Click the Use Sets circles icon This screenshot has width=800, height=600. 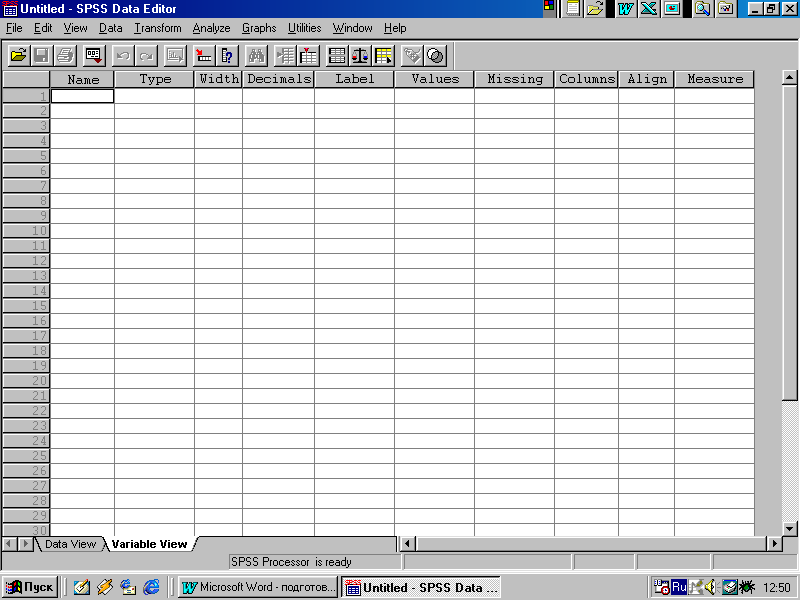436,56
